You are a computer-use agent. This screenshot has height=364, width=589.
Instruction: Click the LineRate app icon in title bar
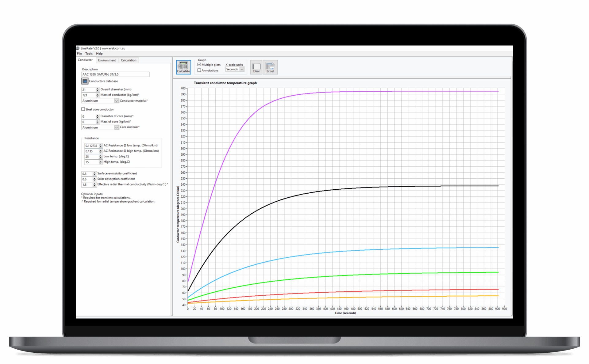(x=78, y=48)
